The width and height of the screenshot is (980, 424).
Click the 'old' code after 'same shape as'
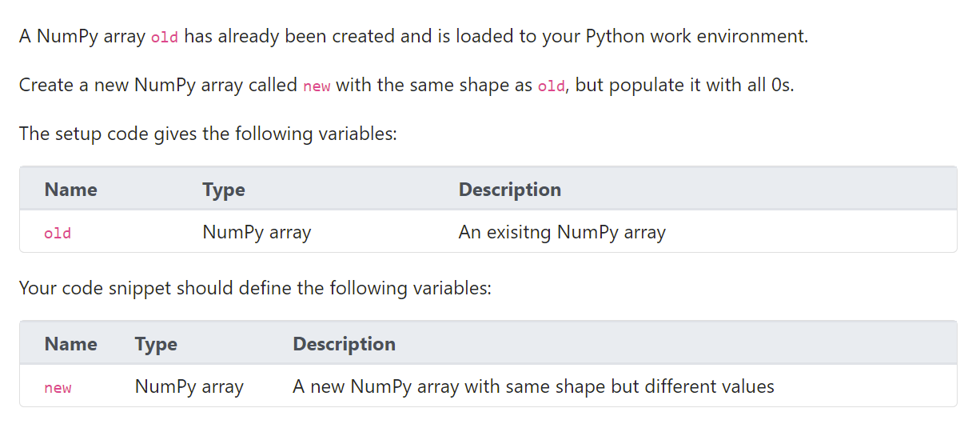[551, 86]
